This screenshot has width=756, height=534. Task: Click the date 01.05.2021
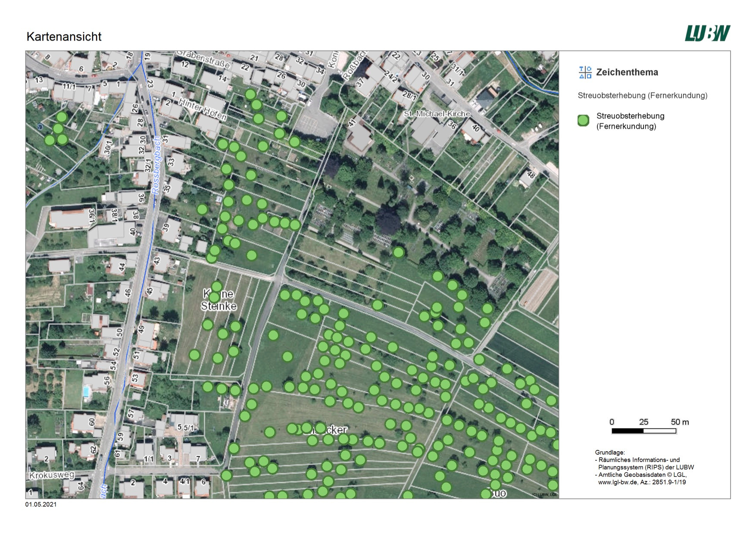click(41, 504)
